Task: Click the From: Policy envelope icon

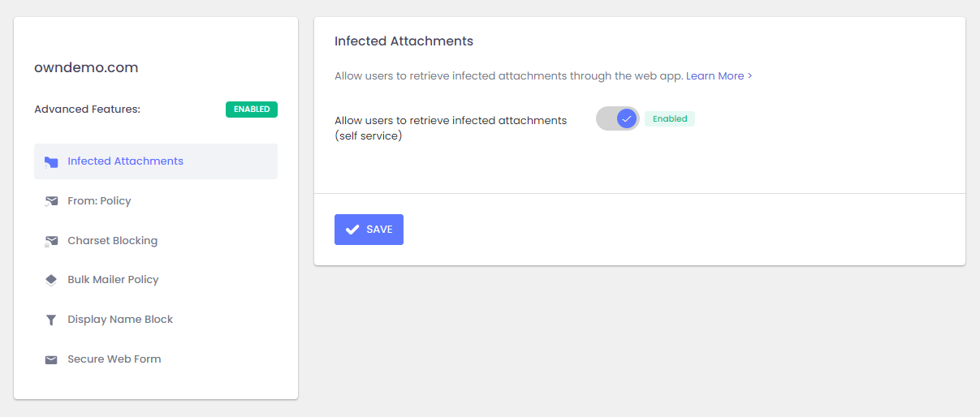Action: [x=51, y=201]
